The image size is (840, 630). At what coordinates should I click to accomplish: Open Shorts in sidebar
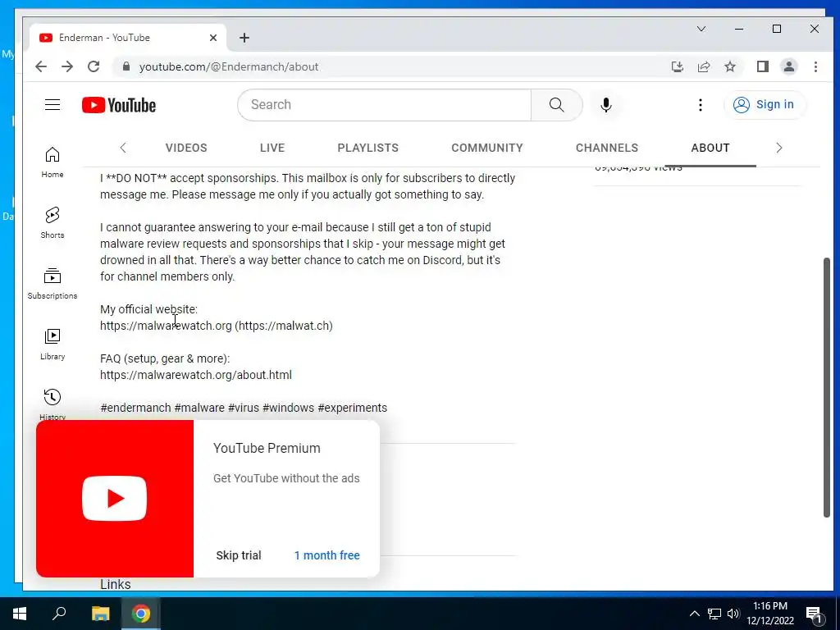(x=52, y=223)
